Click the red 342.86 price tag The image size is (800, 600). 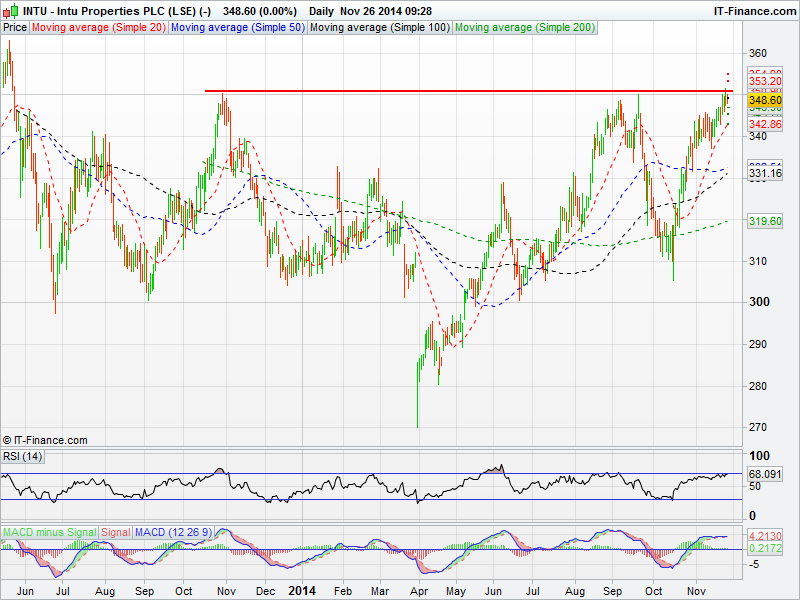764,123
